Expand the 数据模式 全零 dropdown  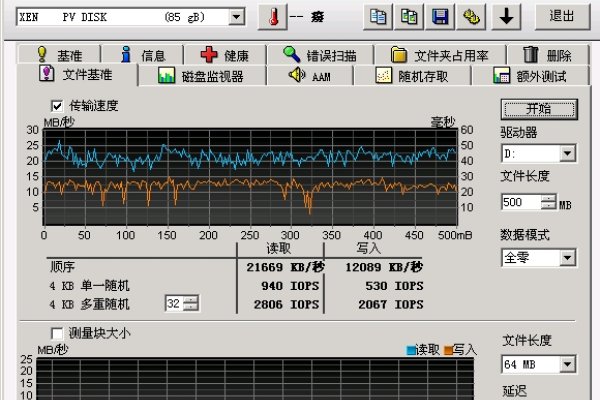(567, 258)
